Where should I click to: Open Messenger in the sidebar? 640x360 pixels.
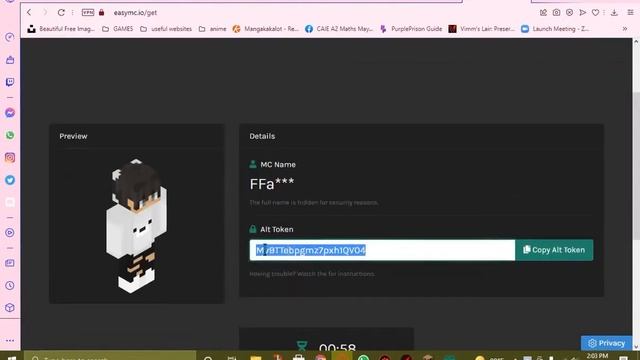tap(10, 113)
